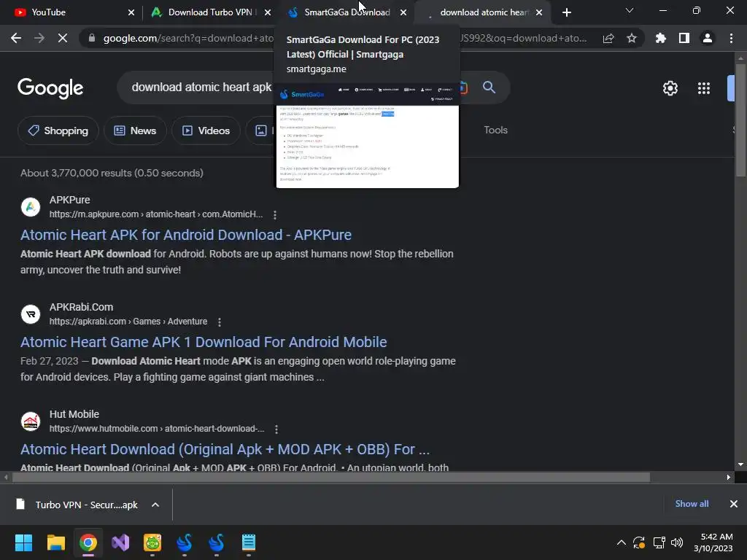Open the Chrome three-dot menu
Viewport: 747px width, 560px height.
(731, 38)
